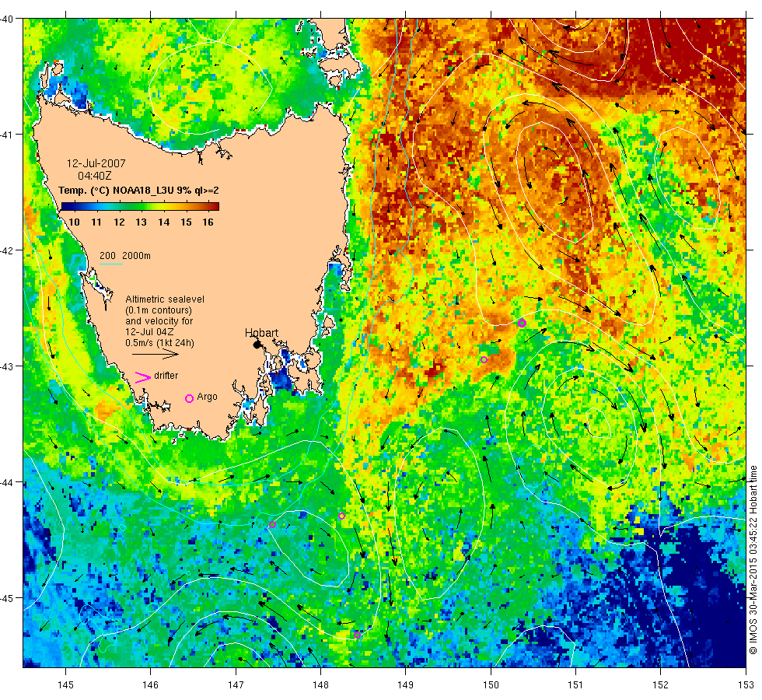Image resolution: width=762 pixels, height=700 pixels.
Task: Click the Argo float marker near 149.9E 43S
Action: (x=484, y=359)
